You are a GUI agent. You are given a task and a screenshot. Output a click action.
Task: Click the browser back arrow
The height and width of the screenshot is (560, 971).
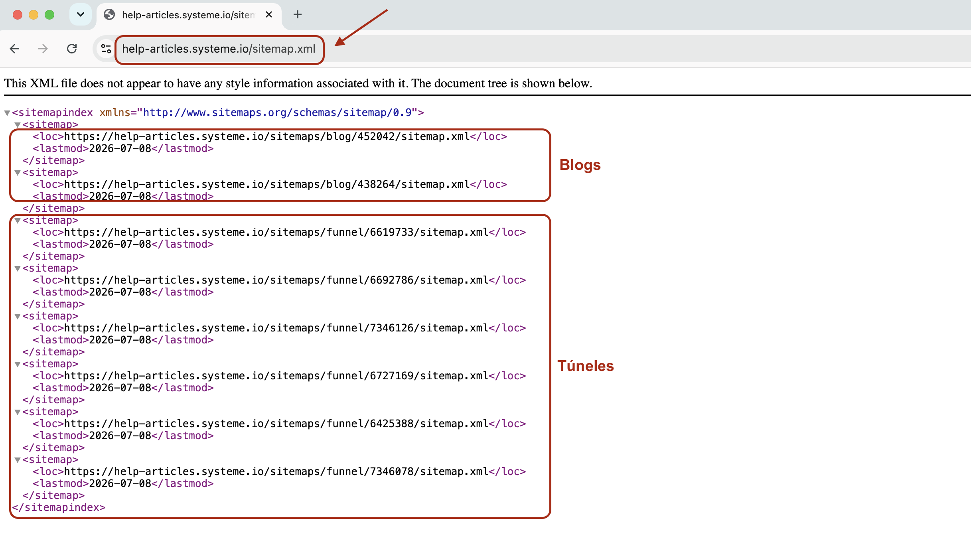15,49
